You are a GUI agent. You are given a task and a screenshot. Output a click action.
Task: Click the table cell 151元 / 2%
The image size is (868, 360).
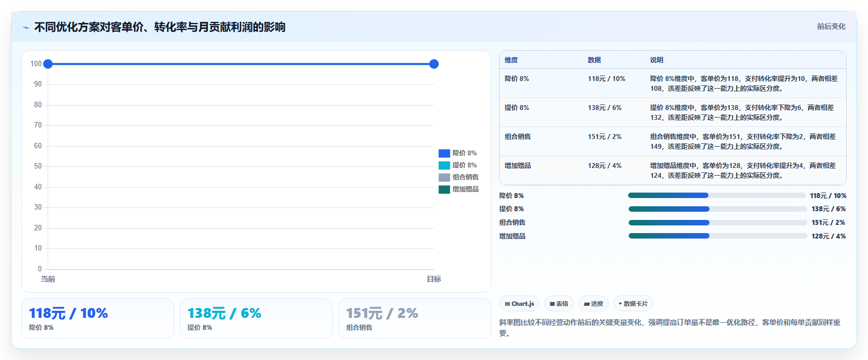605,137
